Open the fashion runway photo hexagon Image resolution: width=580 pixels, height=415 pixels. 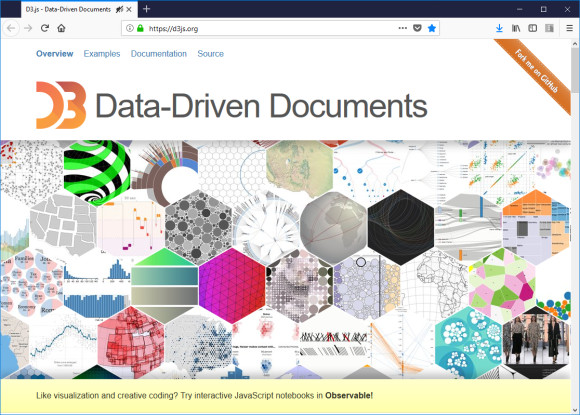coord(536,342)
